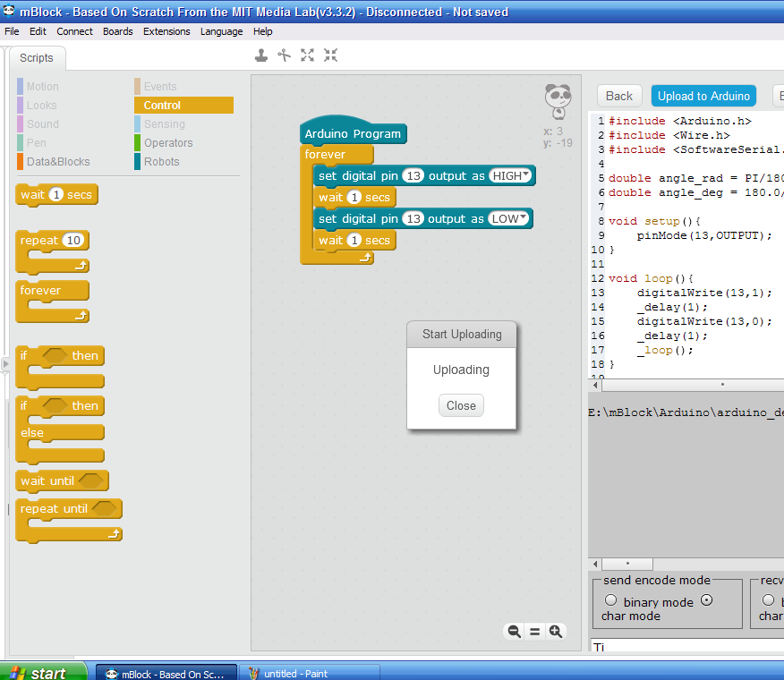This screenshot has height=680, width=784.
Task: Click the orange Data&Blocks category swatch
Action: click(20, 162)
